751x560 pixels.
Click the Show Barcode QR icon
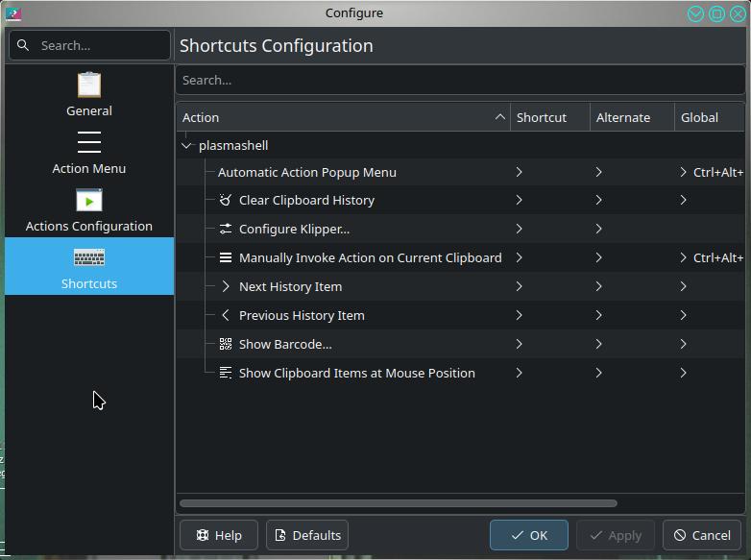coord(225,344)
